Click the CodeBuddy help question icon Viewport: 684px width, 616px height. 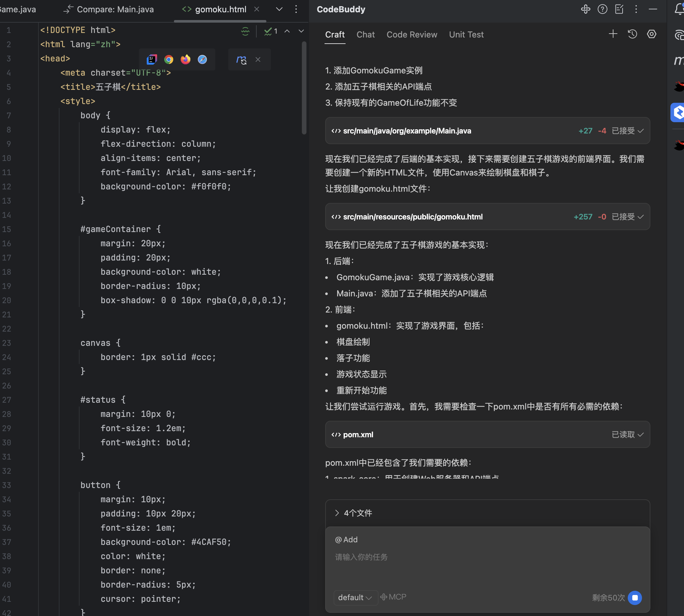[603, 9]
